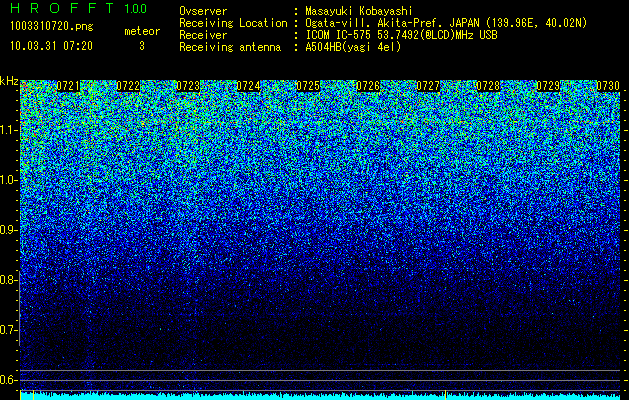Click the 0724 time marker label
The image size is (629, 400).
[248, 86]
